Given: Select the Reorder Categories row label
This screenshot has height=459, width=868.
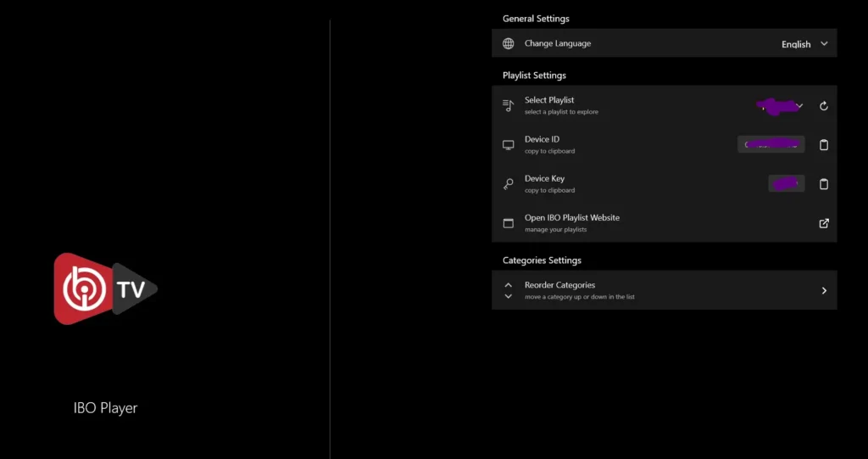Looking at the screenshot, I should [559, 285].
